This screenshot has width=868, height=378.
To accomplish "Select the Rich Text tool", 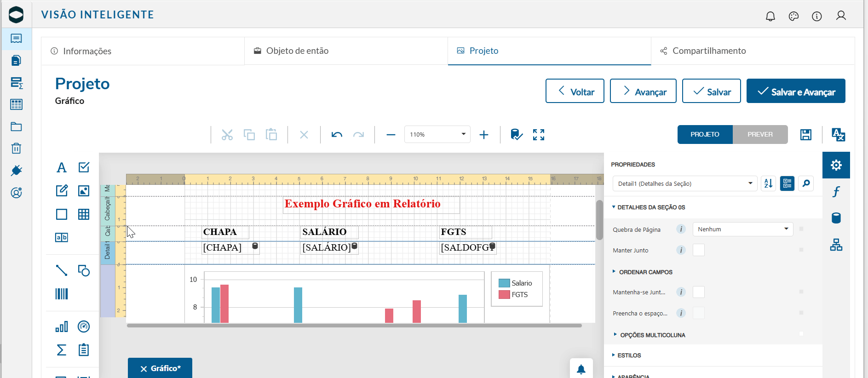I will tap(61, 190).
